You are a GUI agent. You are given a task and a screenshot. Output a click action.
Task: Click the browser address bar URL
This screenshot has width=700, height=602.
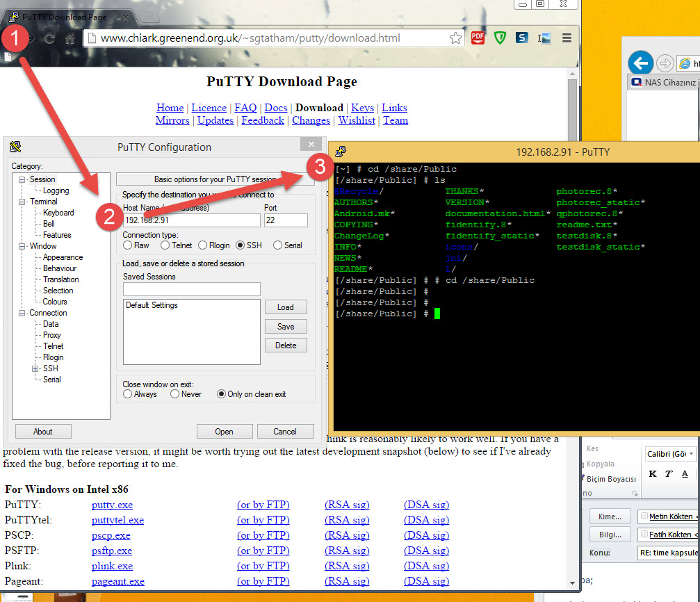[250, 38]
